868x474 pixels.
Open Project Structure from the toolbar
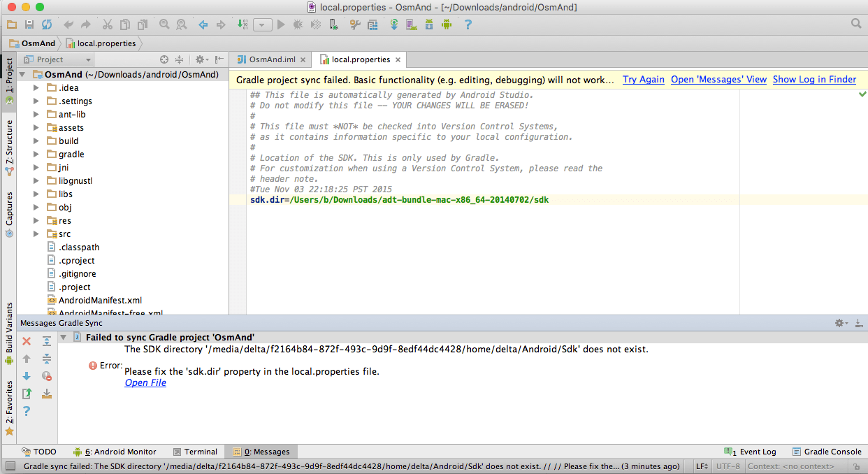point(372,24)
